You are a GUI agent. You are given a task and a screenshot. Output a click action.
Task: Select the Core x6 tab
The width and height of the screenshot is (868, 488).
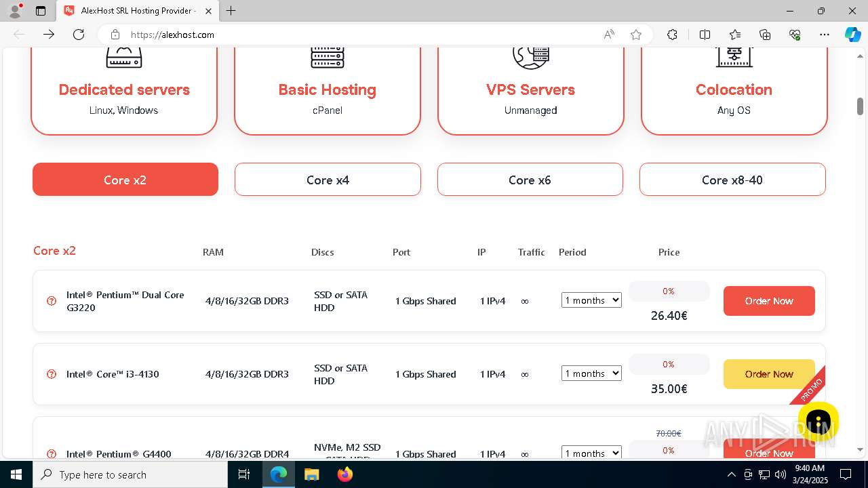pyautogui.click(x=530, y=180)
